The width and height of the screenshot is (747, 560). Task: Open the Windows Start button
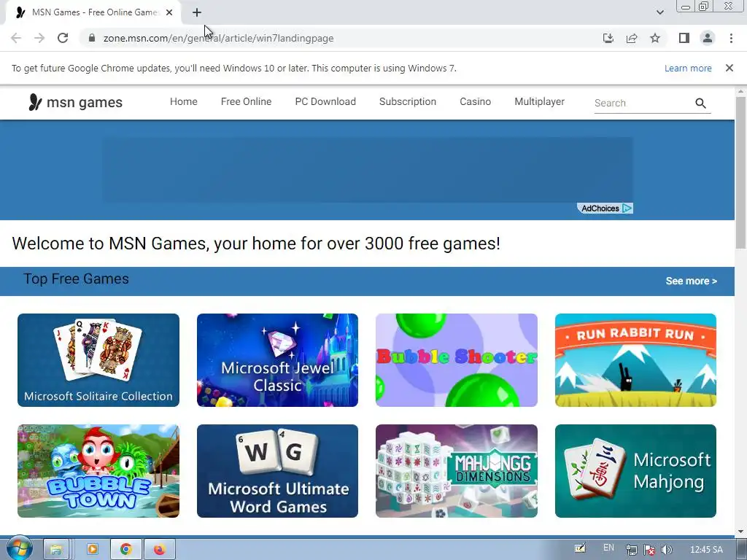pyautogui.click(x=19, y=548)
